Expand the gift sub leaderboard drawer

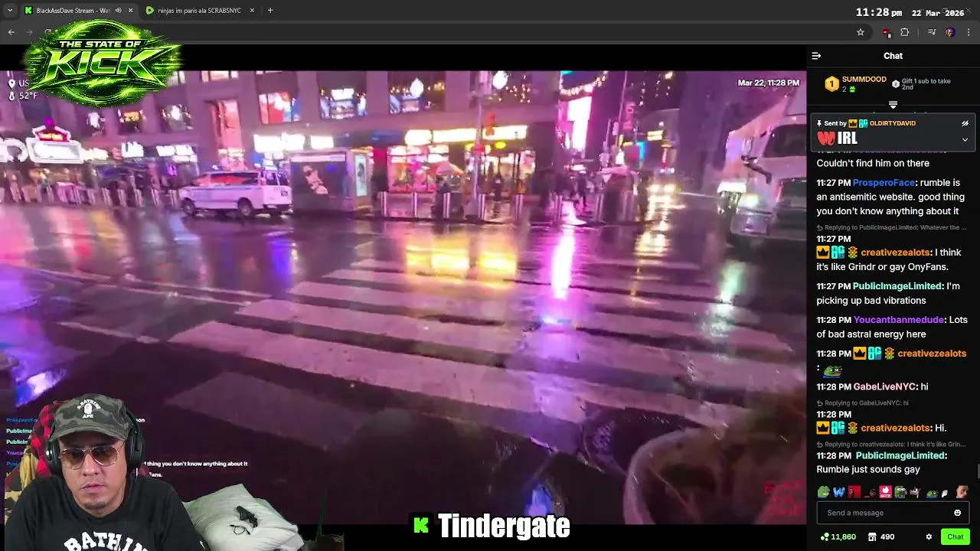[x=893, y=105]
